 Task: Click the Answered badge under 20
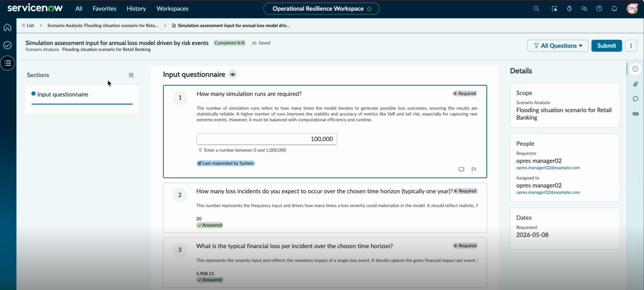pyautogui.click(x=210, y=225)
